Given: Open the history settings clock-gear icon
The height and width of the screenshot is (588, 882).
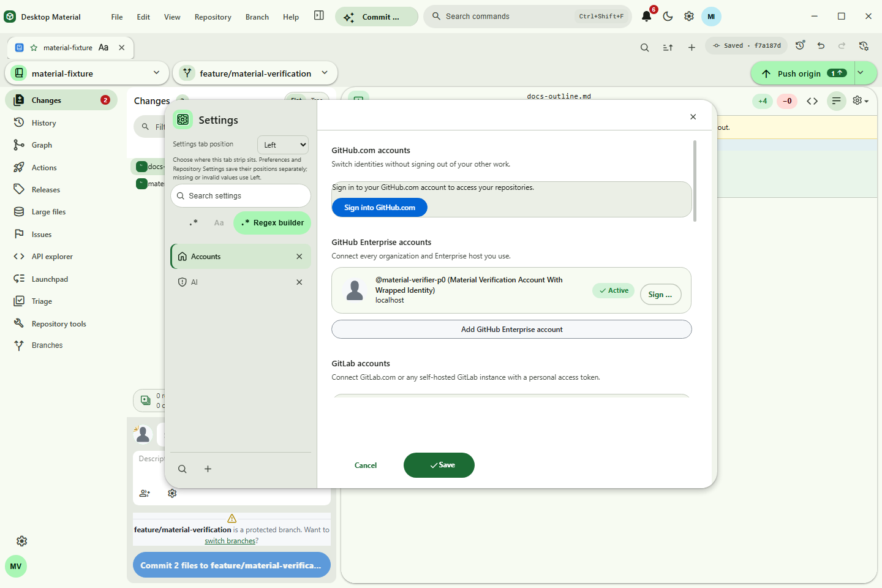Looking at the screenshot, I should coord(864,45).
